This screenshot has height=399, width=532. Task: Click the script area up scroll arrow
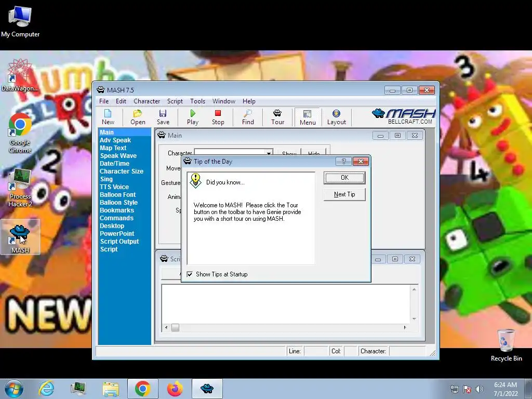[414, 289]
